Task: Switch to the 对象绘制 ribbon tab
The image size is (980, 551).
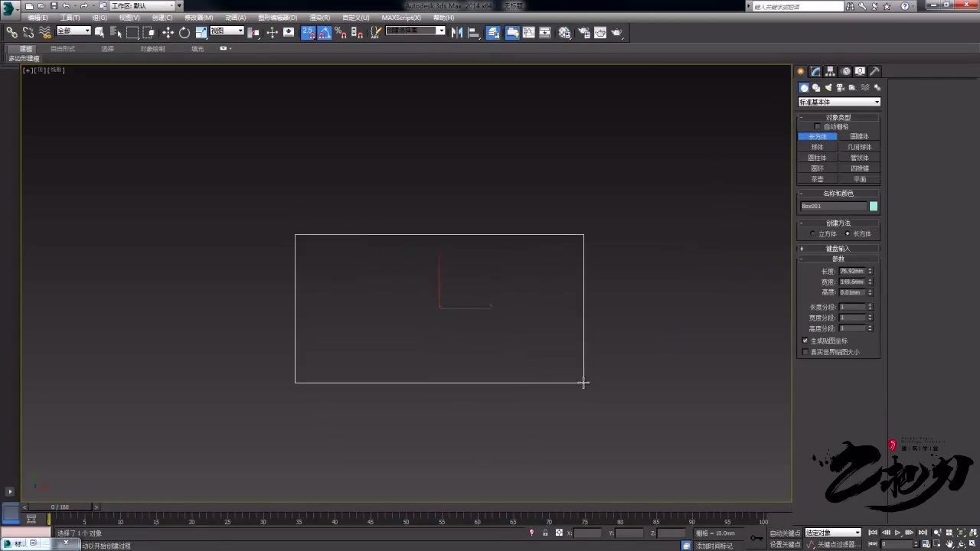Action: pos(152,48)
